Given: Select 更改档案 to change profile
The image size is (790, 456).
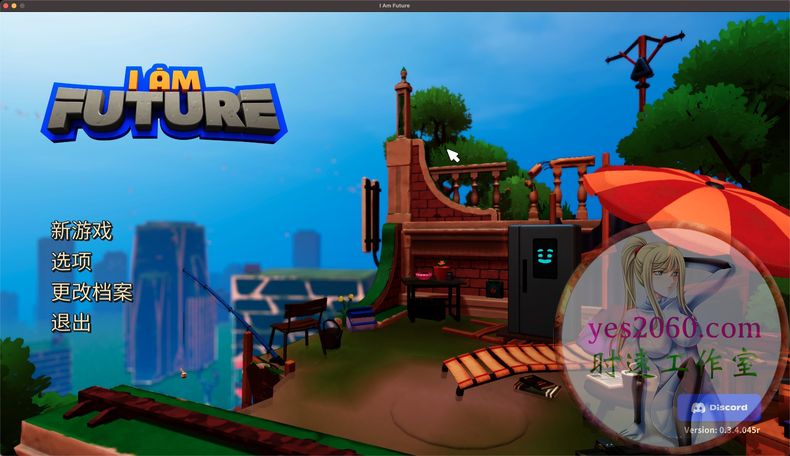Looking at the screenshot, I should point(91,293).
